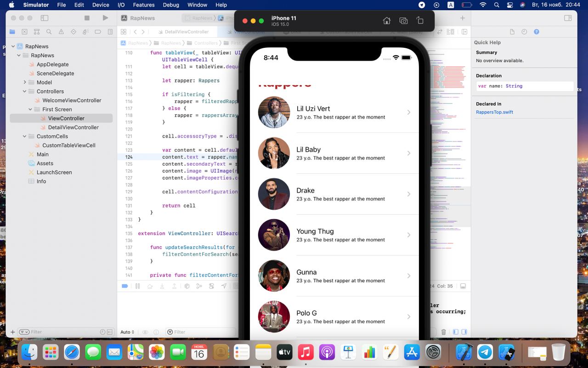Take a Simulator screenshot
Image resolution: width=588 pixels, height=368 pixels.
[403, 21]
